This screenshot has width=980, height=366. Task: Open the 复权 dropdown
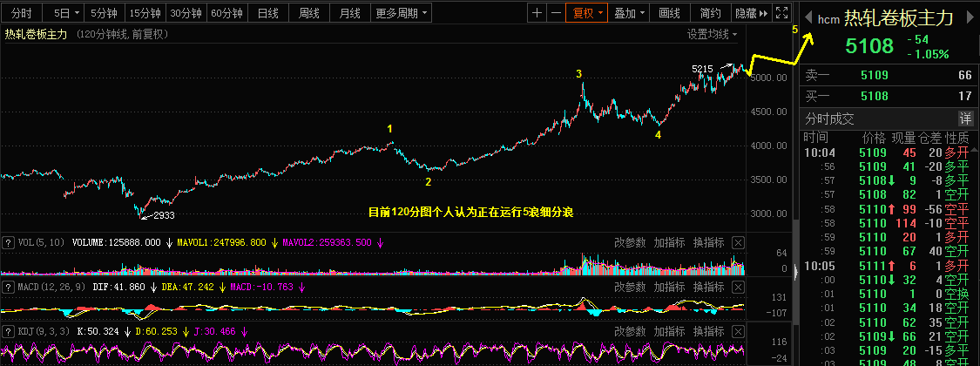tap(585, 12)
